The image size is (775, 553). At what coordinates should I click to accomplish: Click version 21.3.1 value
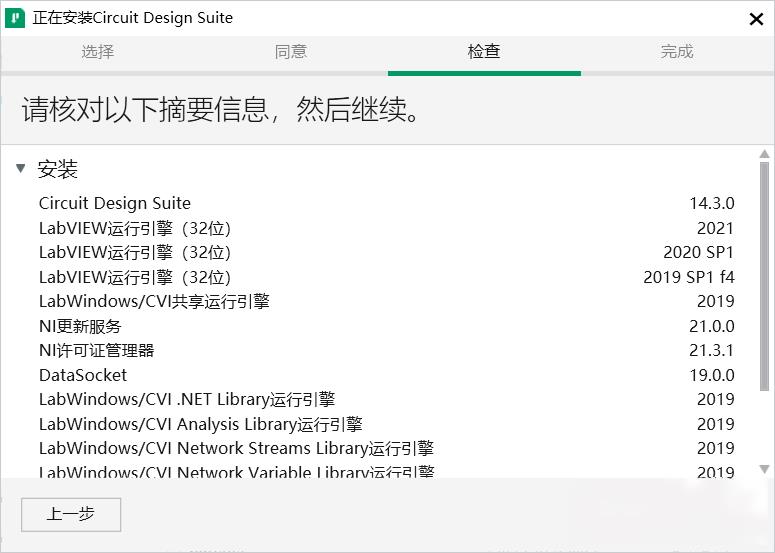pyautogui.click(x=712, y=350)
